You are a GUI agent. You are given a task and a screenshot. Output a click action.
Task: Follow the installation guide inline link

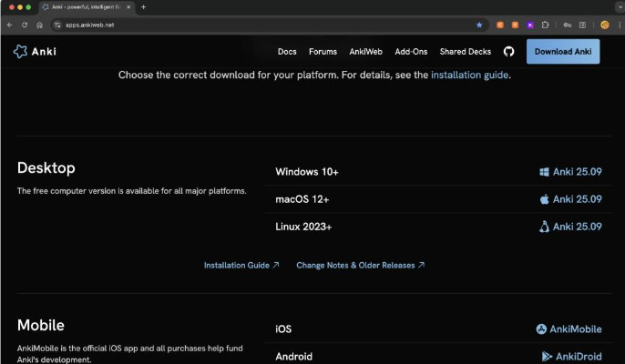click(469, 75)
